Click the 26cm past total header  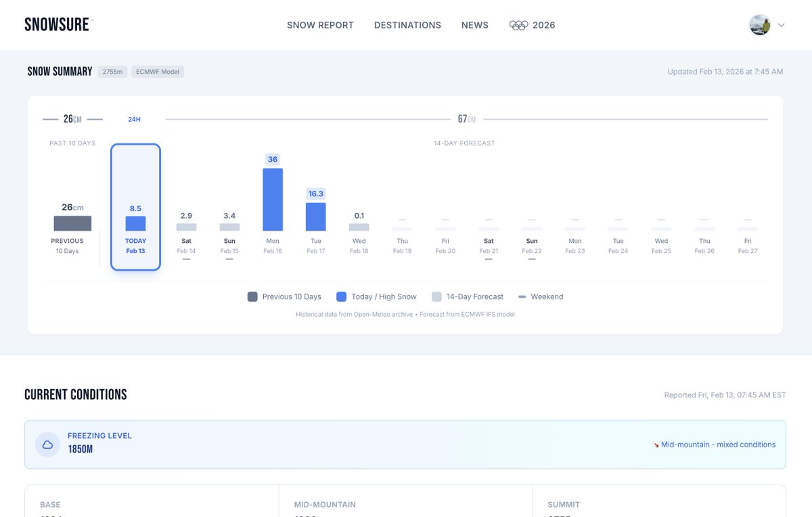point(72,119)
